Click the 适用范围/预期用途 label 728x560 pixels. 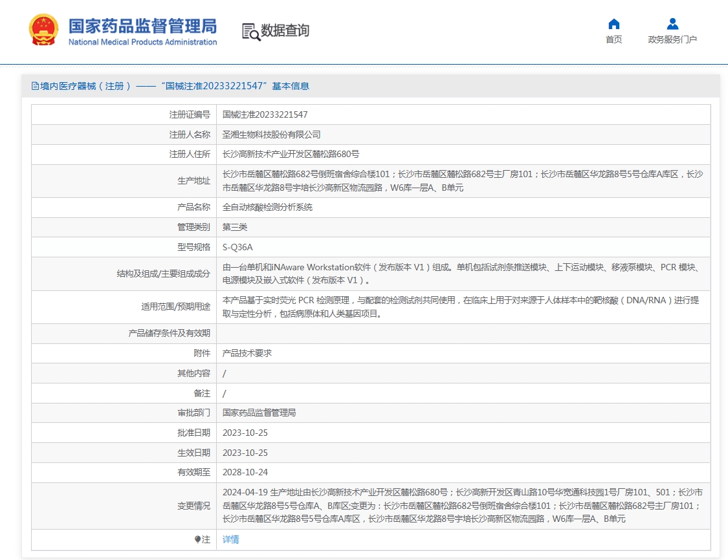coord(175,307)
